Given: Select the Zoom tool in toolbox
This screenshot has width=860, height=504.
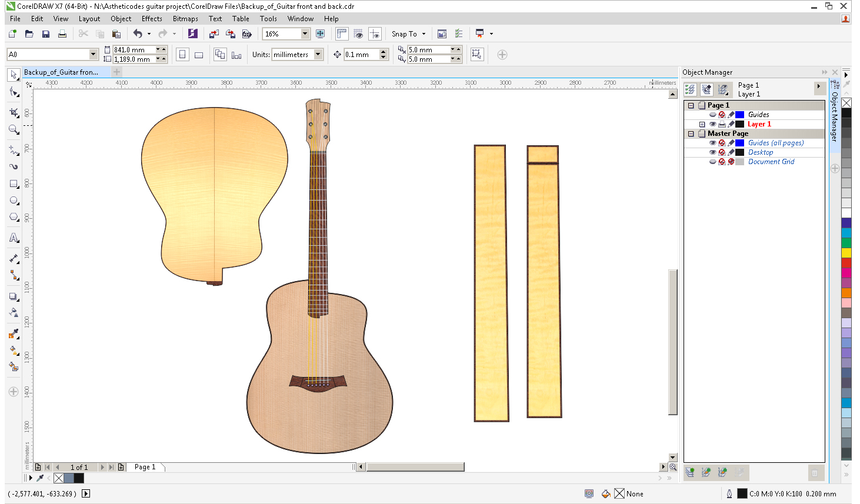Looking at the screenshot, I should 14,129.
